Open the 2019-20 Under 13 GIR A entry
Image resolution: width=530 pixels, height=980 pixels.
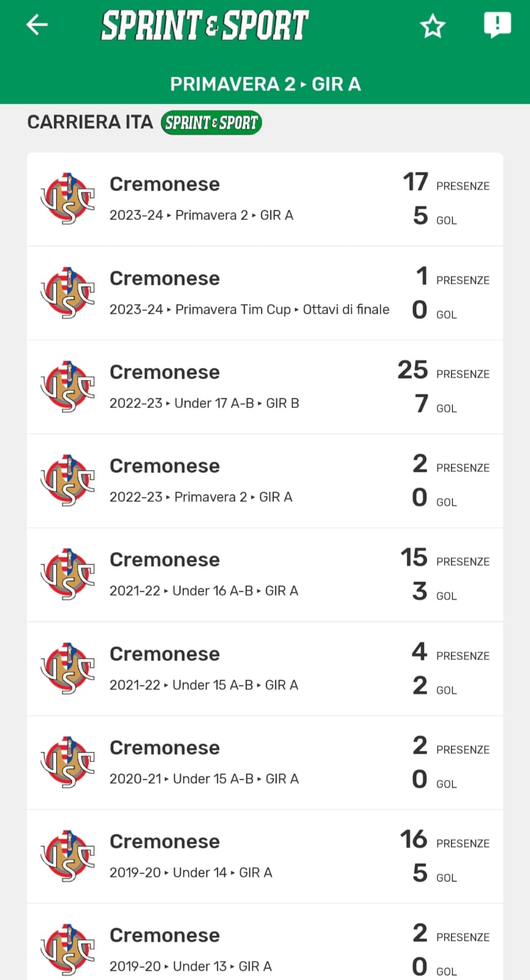191,966
